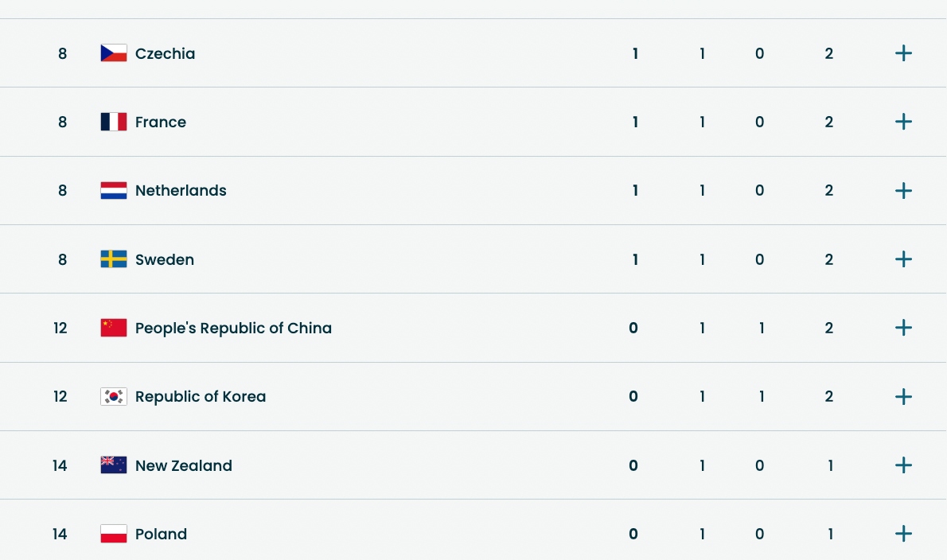Viewport: 947px width, 560px height.
Task: Click the New Zealand flag icon
Action: (114, 465)
